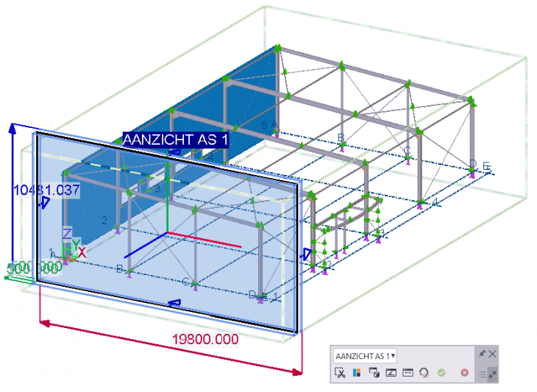Close the floating view toolbar

pyautogui.click(x=493, y=354)
